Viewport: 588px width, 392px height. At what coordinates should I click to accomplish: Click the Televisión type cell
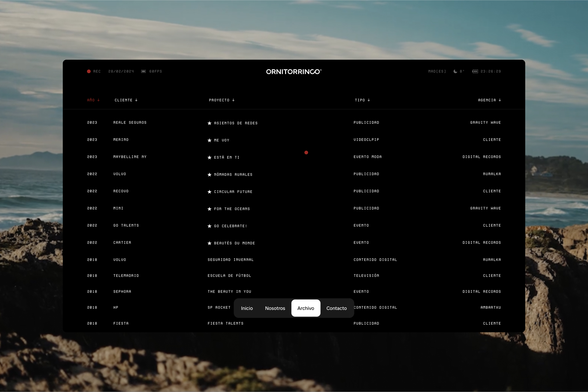click(366, 276)
